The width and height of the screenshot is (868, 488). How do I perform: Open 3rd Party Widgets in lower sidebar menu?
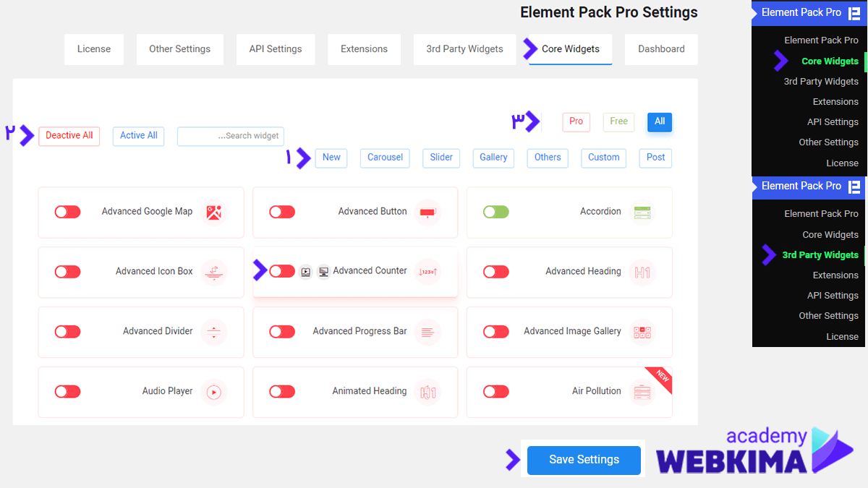click(820, 255)
